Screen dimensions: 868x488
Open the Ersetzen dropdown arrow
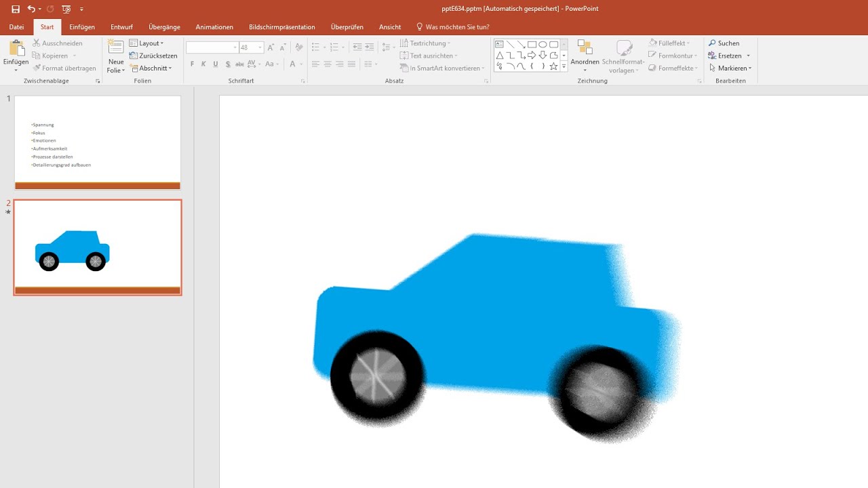click(748, 56)
